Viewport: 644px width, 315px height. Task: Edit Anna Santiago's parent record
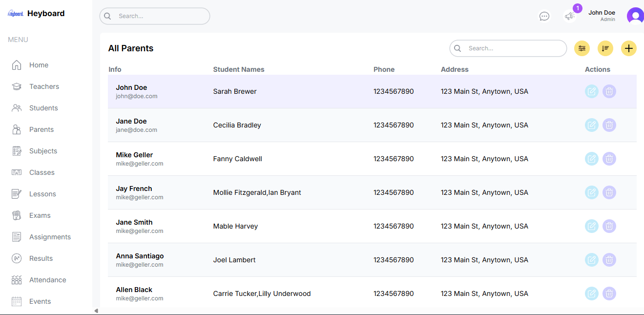tap(592, 260)
